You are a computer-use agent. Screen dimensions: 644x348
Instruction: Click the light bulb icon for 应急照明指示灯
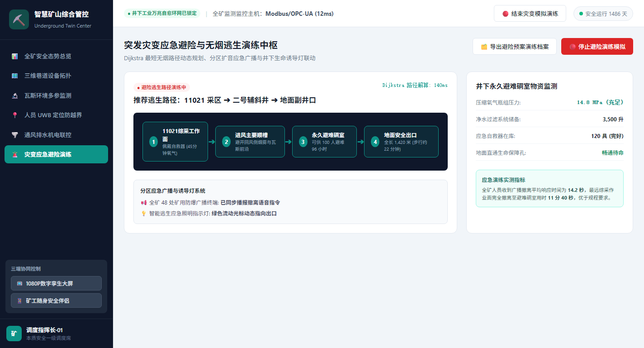coord(144,214)
